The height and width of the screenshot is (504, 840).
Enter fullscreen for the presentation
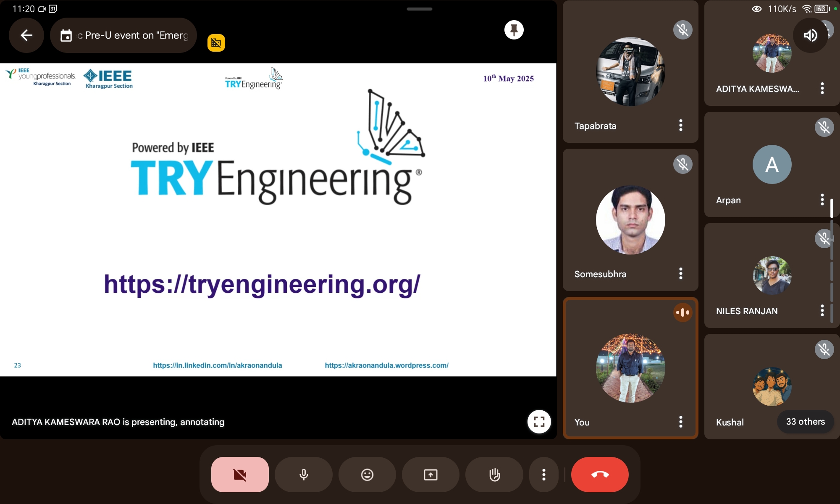coord(539,421)
